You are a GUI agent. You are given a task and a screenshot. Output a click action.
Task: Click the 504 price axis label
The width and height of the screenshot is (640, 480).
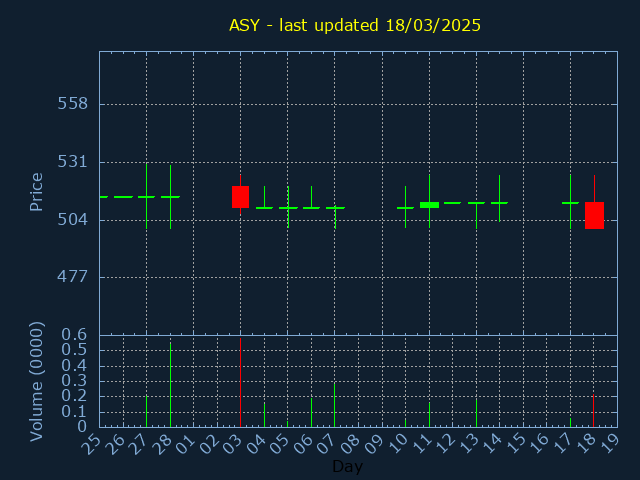point(73,220)
